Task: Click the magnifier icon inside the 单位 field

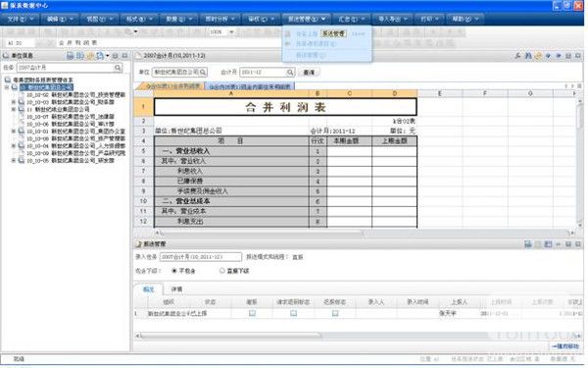Action: point(203,72)
